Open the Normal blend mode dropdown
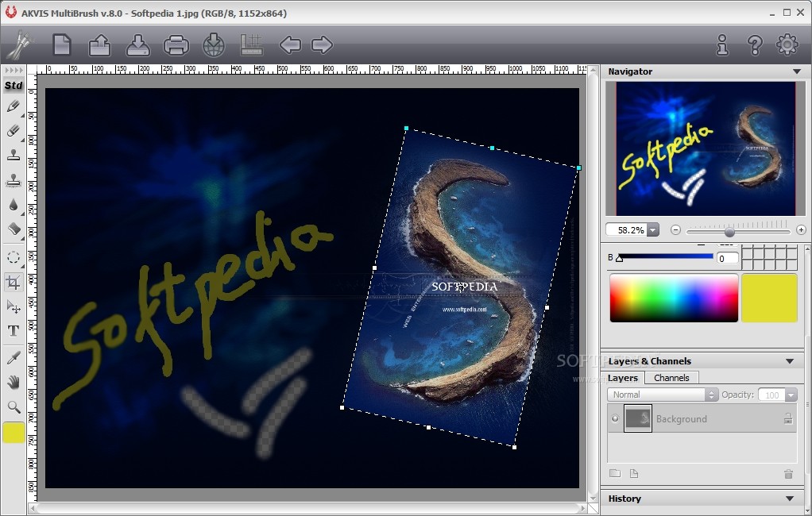 point(663,395)
